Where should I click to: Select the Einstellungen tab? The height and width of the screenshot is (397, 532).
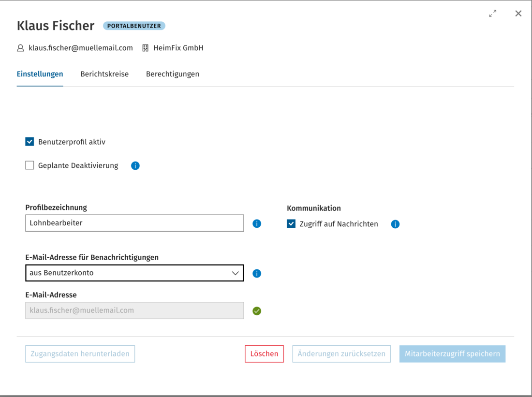click(40, 74)
